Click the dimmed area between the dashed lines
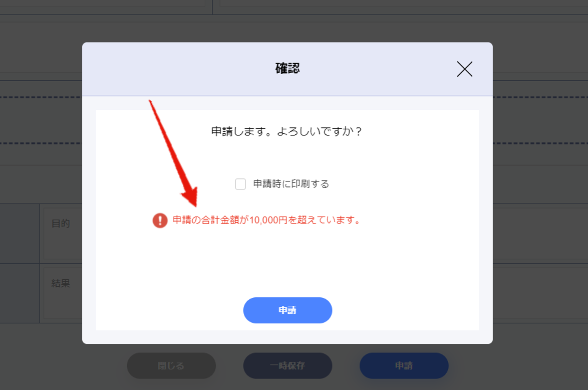Image resolution: width=588 pixels, height=390 pixels. [x=41, y=120]
